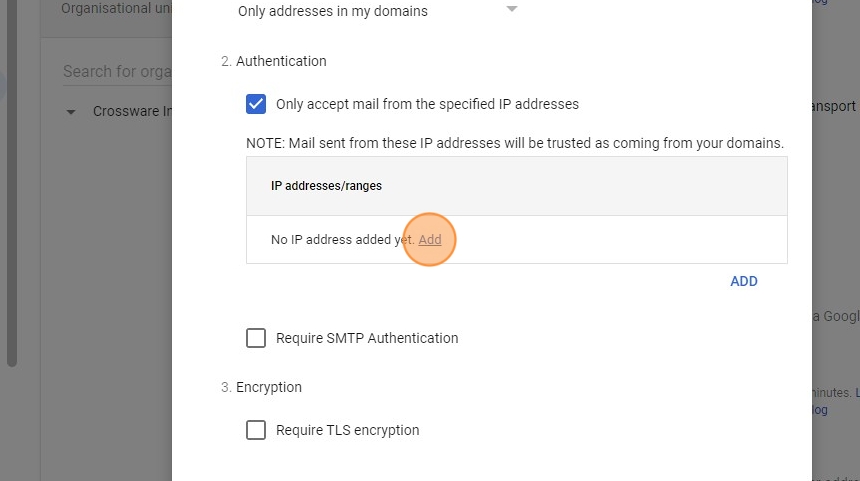Uncheck 'Only accept mail from specified IP addresses'
This screenshot has height=481, width=860.
click(257, 104)
